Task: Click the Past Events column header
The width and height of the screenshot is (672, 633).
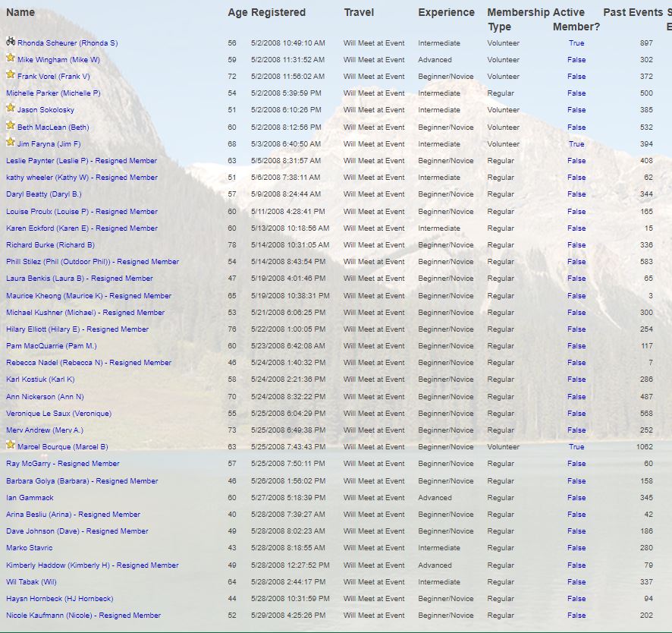Action: 633,12
